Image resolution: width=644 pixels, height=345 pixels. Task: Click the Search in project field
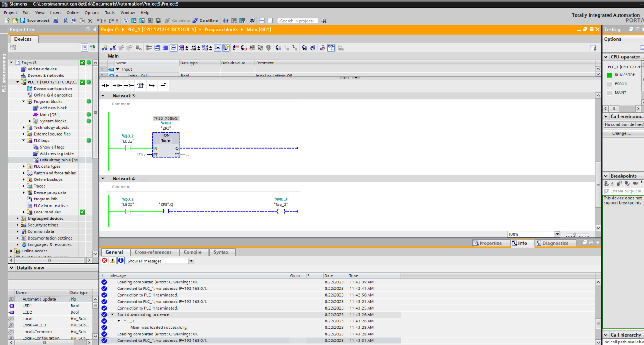tap(297, 21)
